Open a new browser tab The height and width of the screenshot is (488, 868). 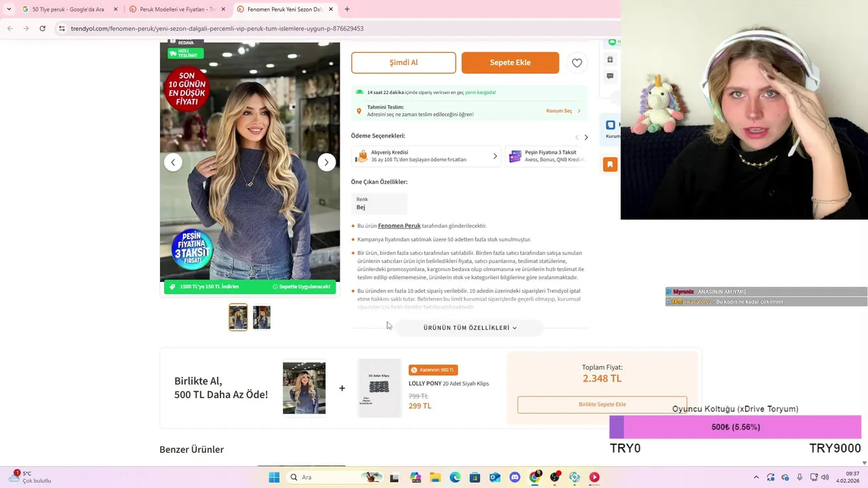tap(347, 9)
